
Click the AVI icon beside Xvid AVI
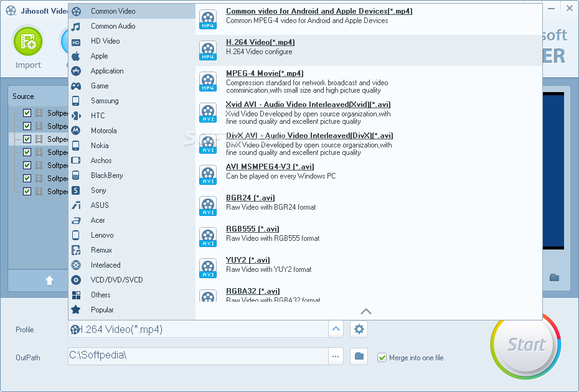click(208, 113)
